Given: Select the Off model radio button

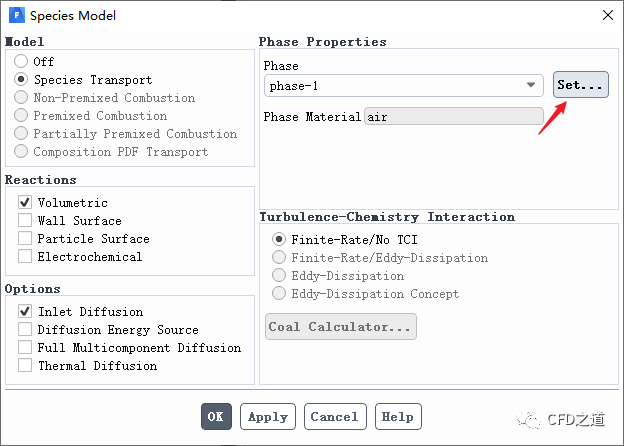Looking at the screenshot, I should click(21, 62).
